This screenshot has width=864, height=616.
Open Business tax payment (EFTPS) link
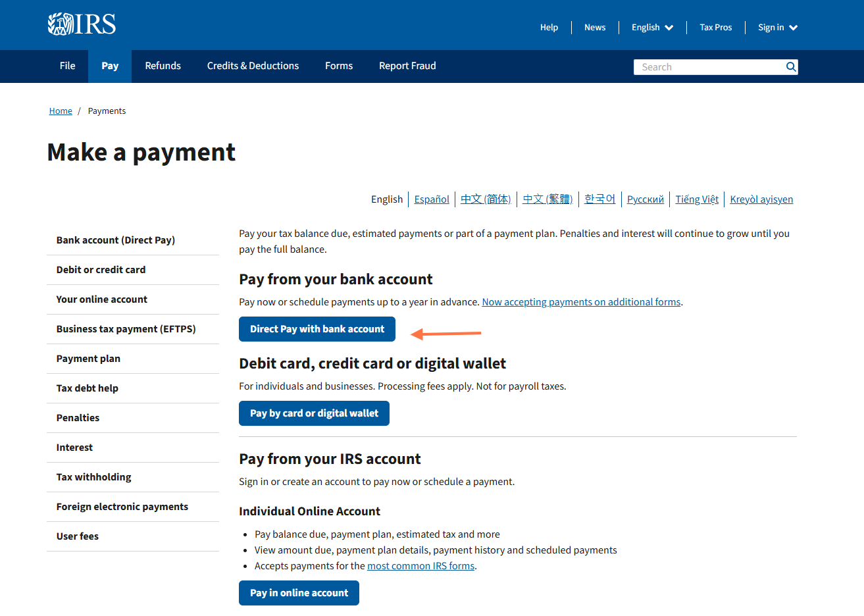(x=133, y=329)
